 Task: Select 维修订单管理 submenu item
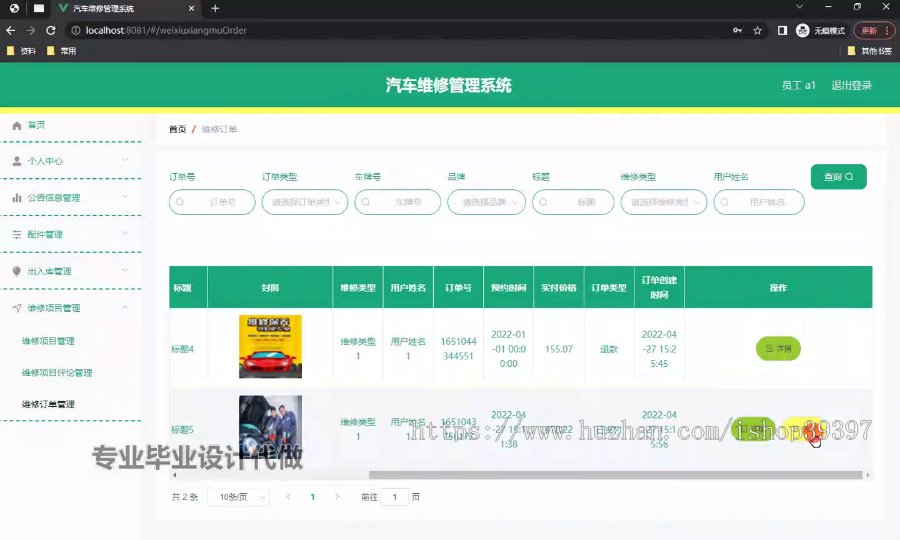click(x=48, y=404)
